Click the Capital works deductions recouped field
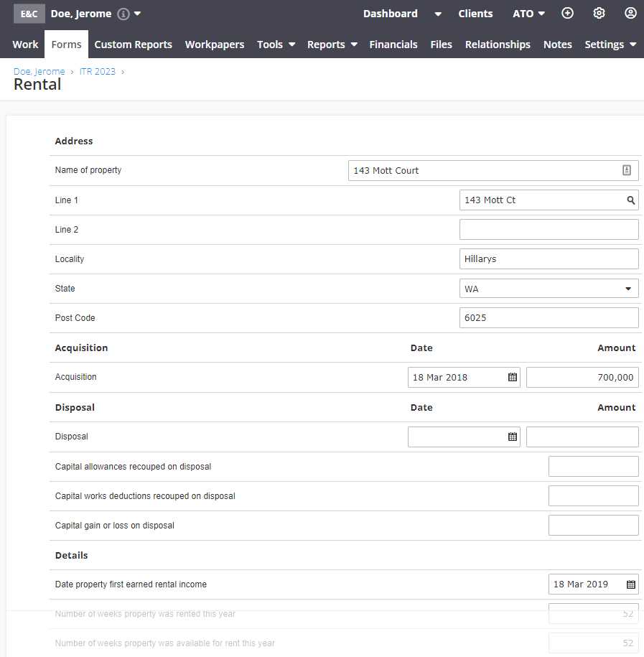This screenshot has height=657, width=644. [x=593, y=495]
